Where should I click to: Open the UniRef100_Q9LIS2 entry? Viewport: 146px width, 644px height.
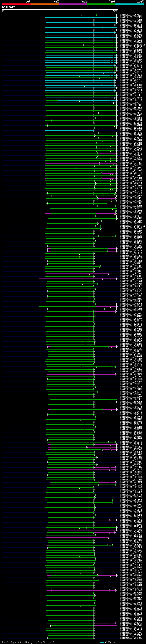point(131,254)
